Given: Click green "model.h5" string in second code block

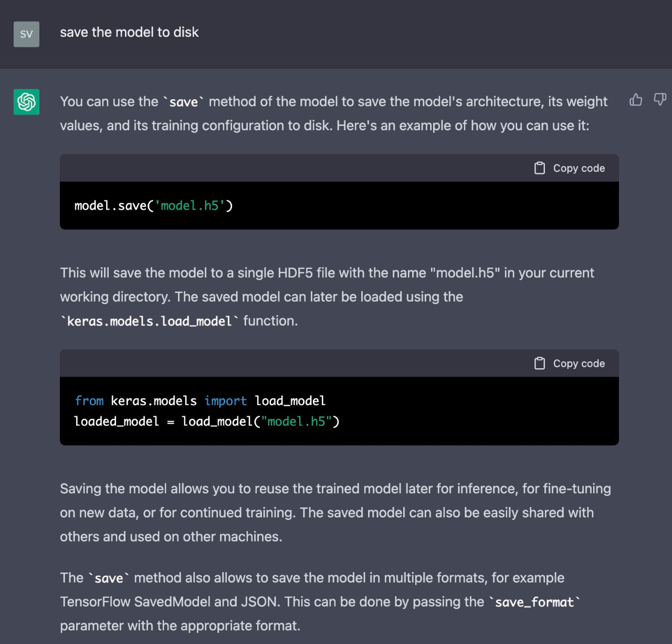Looking at the screenshot, I should point(297,422).
